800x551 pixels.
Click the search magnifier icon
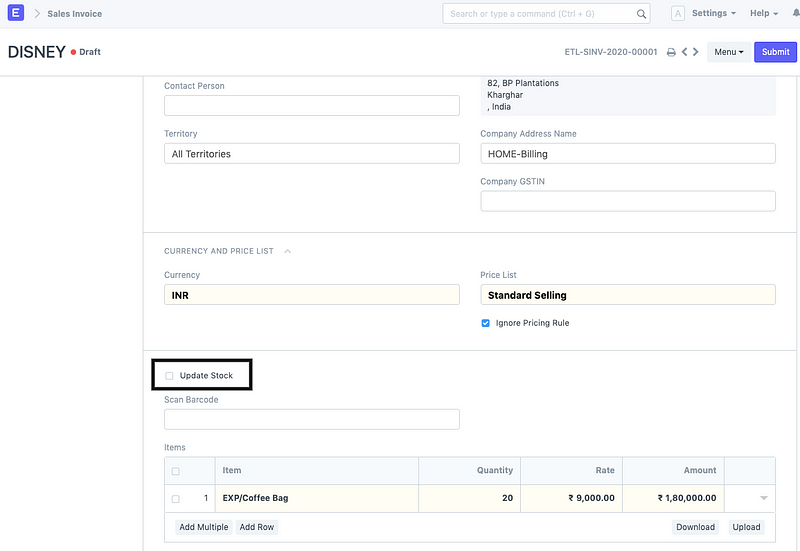pyautogui.click(x=641, y=14)
